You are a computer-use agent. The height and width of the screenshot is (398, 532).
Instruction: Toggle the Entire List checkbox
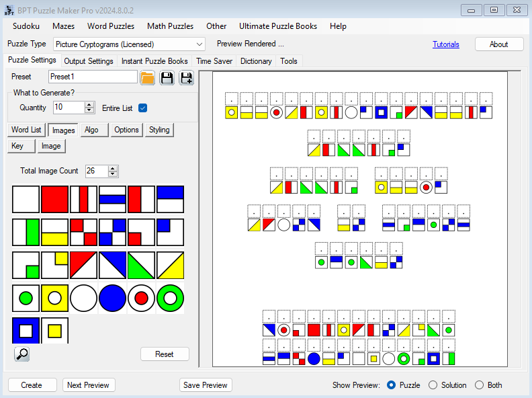pos(142,108)
